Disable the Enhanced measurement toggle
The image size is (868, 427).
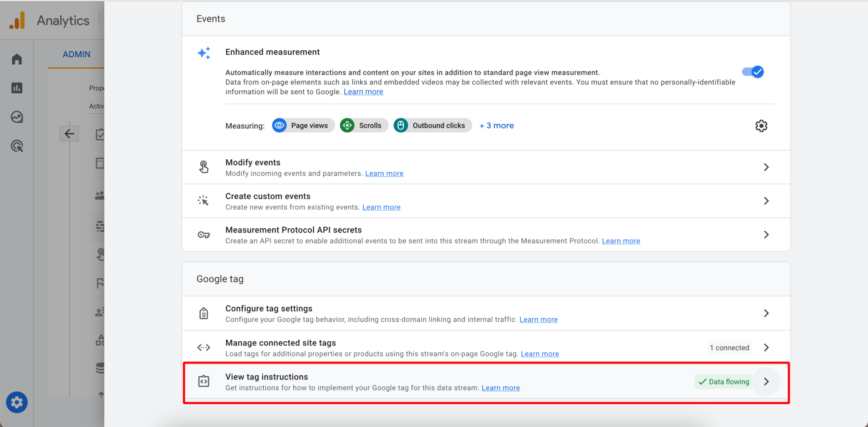[x=752, y=72]
